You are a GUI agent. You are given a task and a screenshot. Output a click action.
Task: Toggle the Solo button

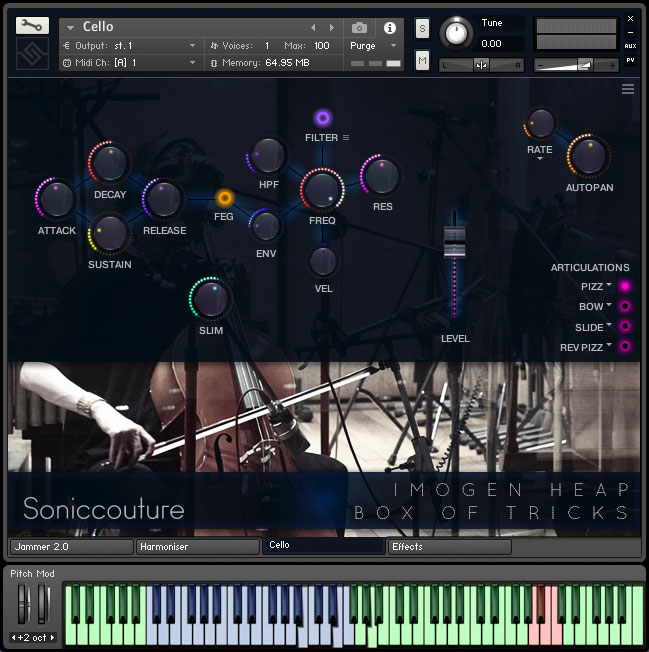(422, 27)
